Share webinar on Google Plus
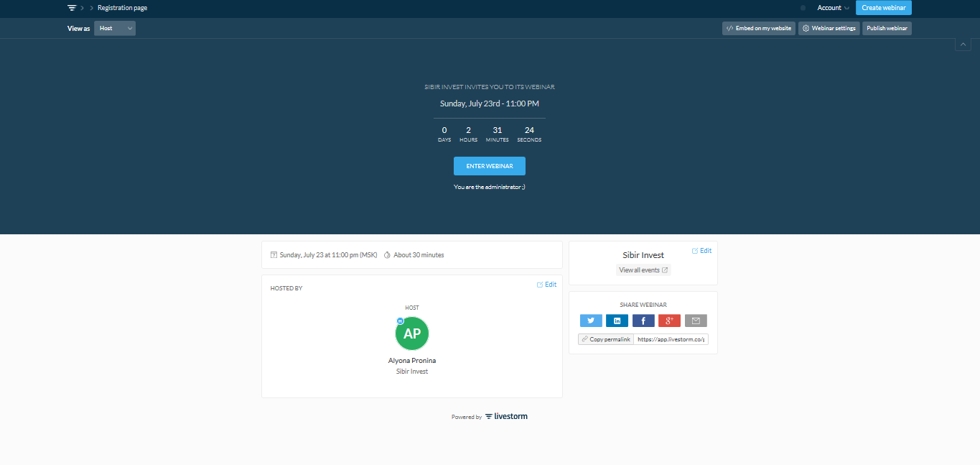980x465 pixels. (x=670, y=321)
